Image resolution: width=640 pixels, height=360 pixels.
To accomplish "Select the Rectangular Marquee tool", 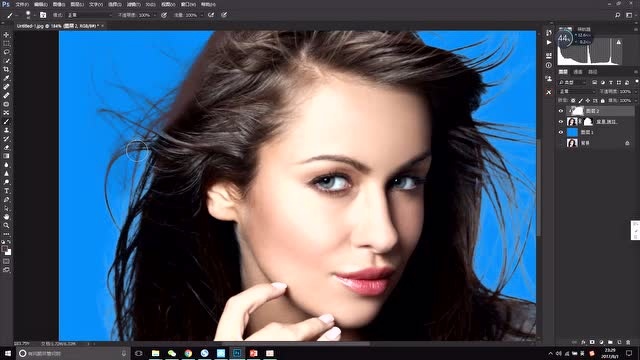I will coord(6,43).
